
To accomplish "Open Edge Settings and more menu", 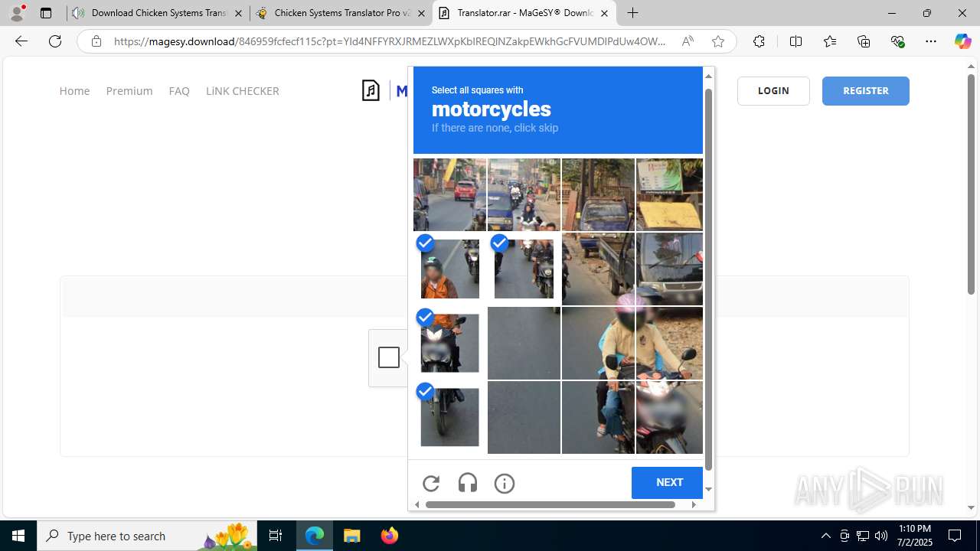I will 931,41.
